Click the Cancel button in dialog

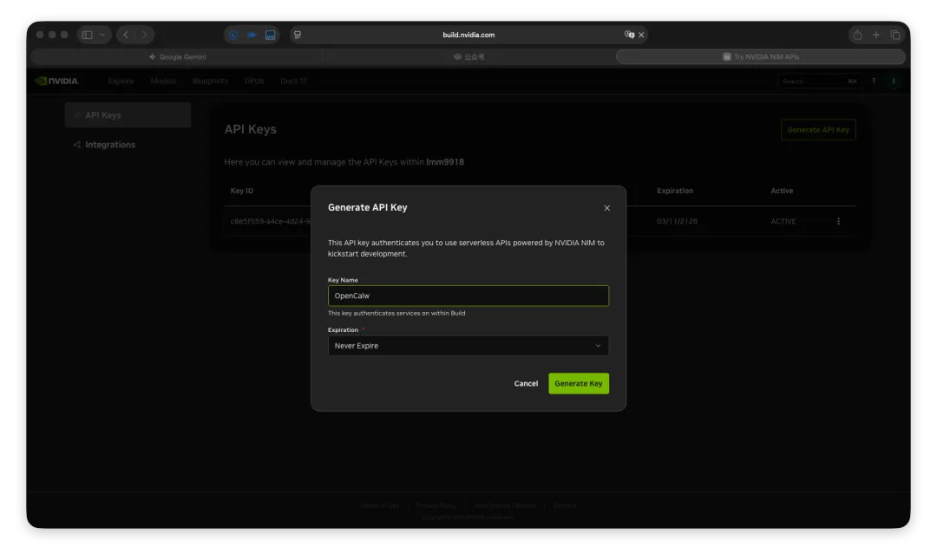[526, 383]
